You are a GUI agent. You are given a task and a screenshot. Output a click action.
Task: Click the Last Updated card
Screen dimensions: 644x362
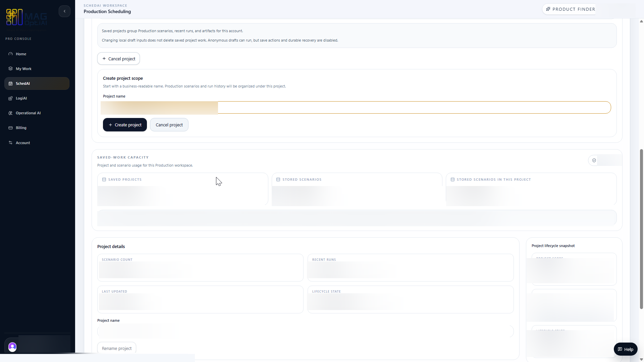[x=200, y=299]
